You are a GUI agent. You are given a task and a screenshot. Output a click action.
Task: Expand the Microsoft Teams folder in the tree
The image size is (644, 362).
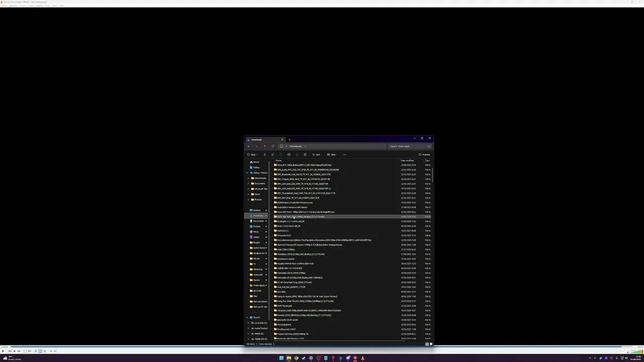coord(249,189)
